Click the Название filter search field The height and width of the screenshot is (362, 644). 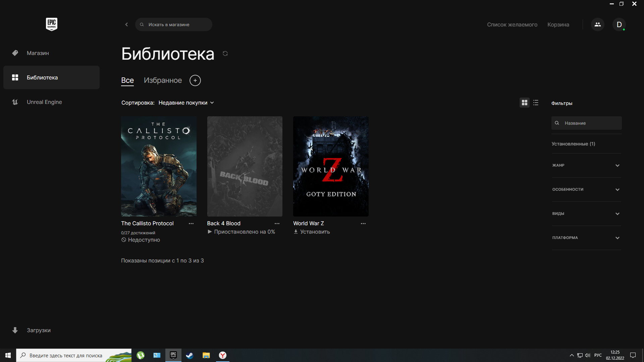click(x=590, y=123)
